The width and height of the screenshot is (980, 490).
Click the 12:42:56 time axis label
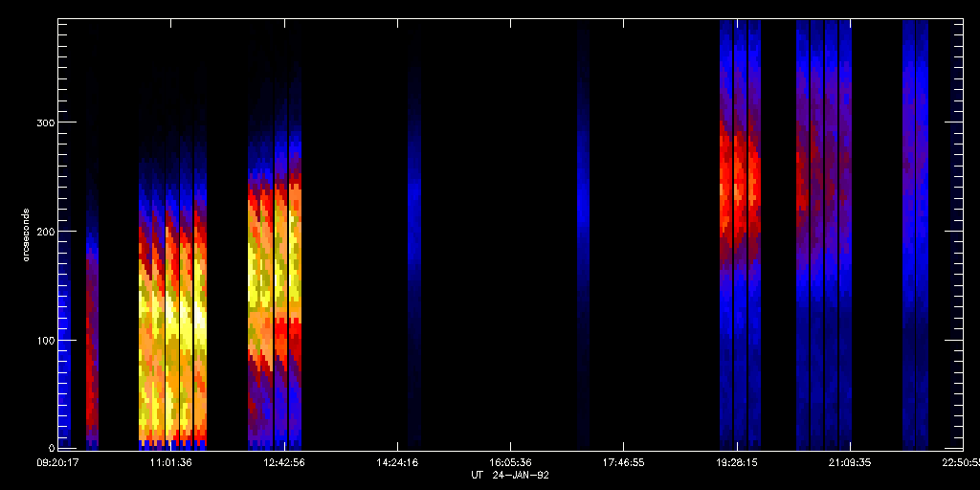(284, 463)
